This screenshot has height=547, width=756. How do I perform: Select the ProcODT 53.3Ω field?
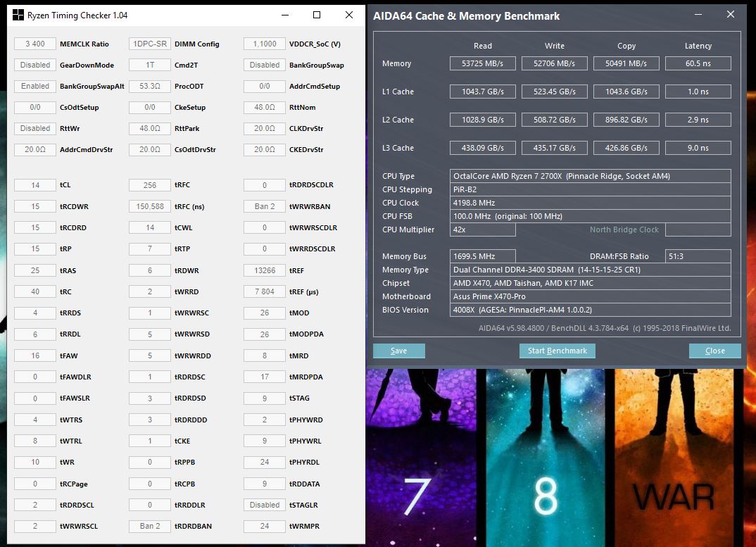150,87
